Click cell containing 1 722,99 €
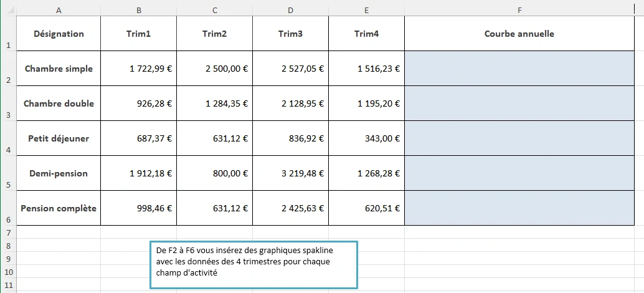Viewport: 644px width, 293px height. click(138, 69)
